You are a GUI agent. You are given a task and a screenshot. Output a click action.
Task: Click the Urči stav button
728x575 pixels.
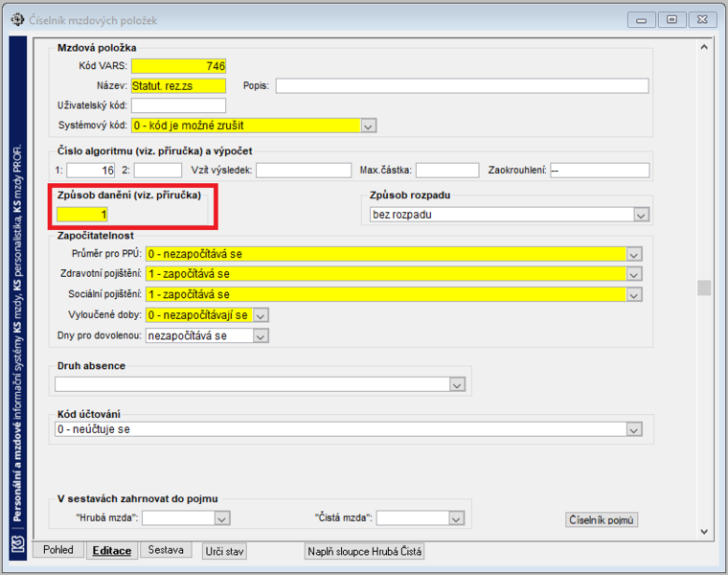pos(225,551)
